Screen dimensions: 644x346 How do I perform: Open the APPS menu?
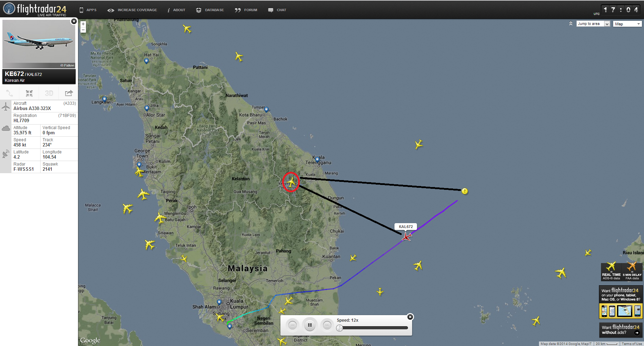(x=88, y=10)
